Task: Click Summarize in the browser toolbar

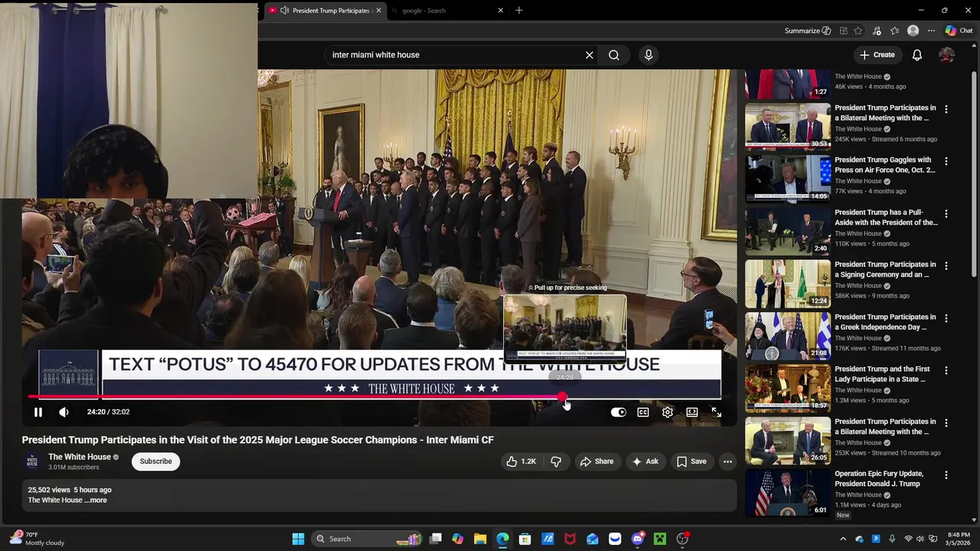Action: click(808, 31)
